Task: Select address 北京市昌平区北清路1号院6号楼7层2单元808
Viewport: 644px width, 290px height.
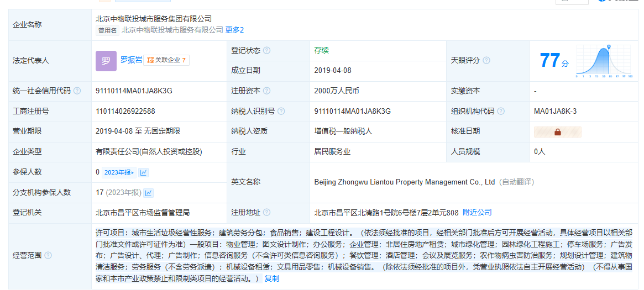Action: 386,213
